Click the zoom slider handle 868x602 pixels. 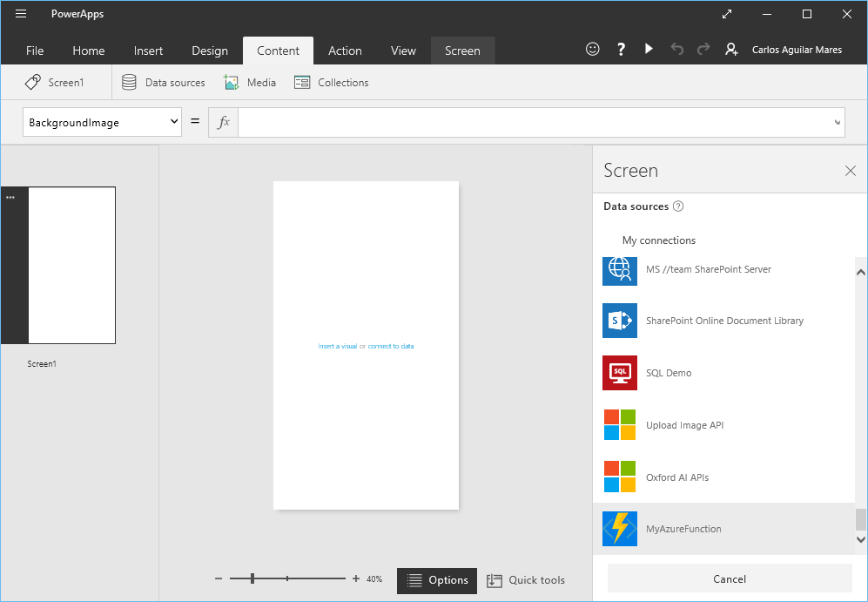pos(252,578)
